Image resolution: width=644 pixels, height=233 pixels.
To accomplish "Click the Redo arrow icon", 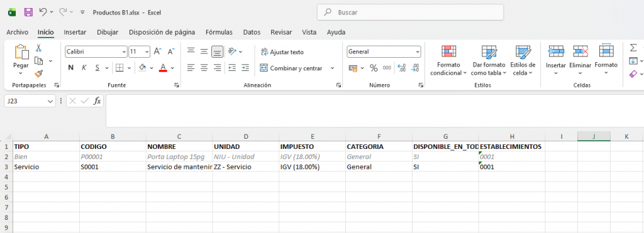I will (x=64, y=13).
